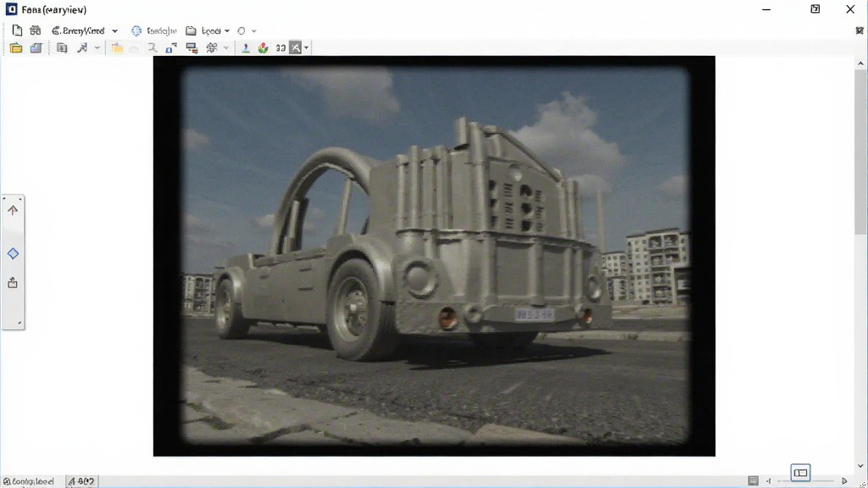Open the dropdown arrow beside the circle icon
The width and height of the screenshot is (868, 488).
pyautogui.click(x=254, y=31)
